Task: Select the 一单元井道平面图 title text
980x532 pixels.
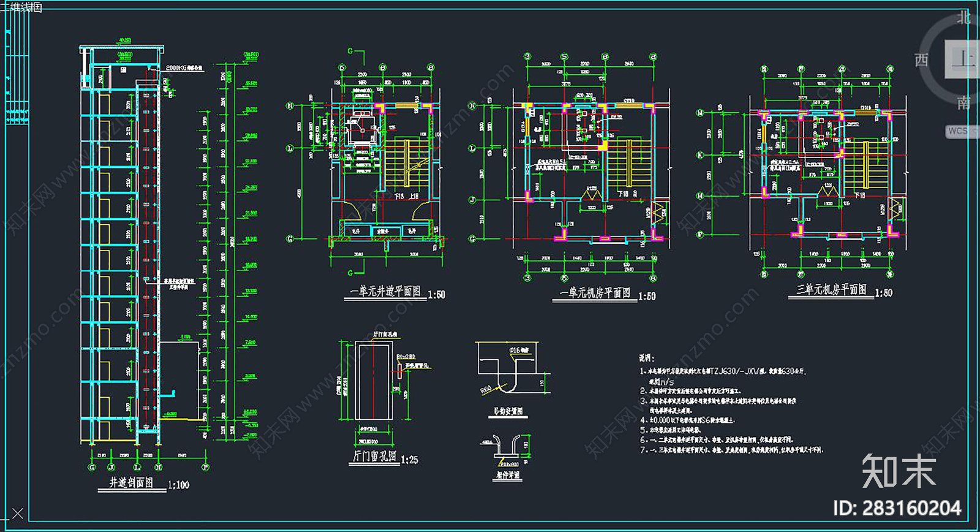Action: pyautogui.click(x=386, y=292)
